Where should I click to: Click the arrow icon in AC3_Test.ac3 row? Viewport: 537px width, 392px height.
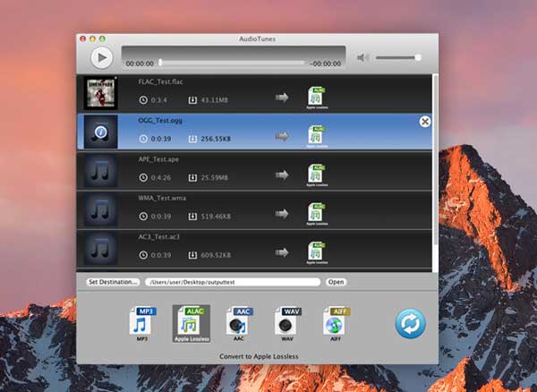[282, 252]
